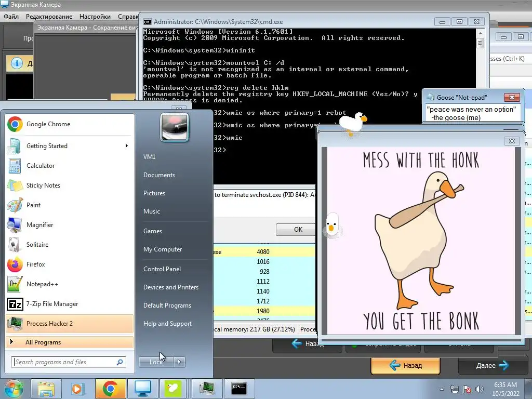Image resolution: width=532 pixels, height=399 pixels.
Task: Click the Windows Start orb
Action: point(14,389)
